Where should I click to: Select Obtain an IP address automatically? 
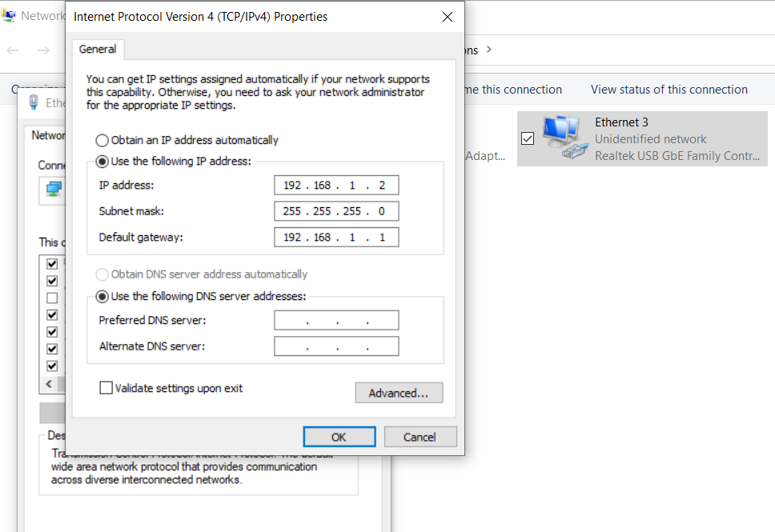102,140
